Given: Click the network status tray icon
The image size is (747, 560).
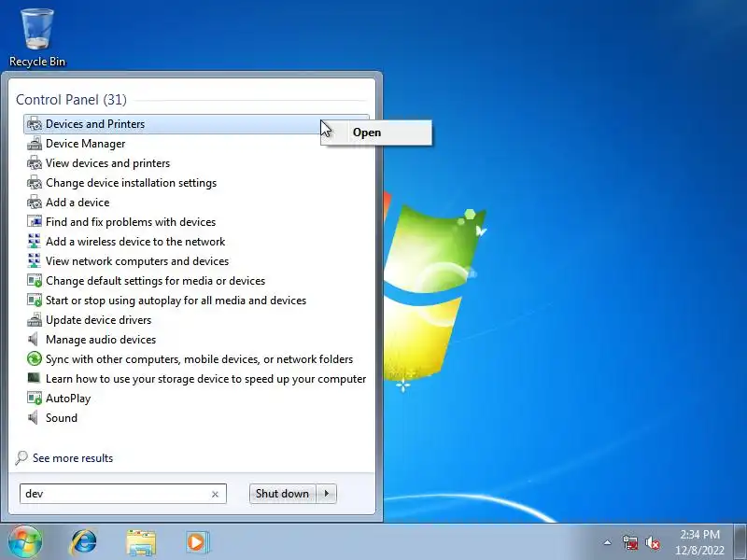Looking at the screenshot, I should [630, 542].
